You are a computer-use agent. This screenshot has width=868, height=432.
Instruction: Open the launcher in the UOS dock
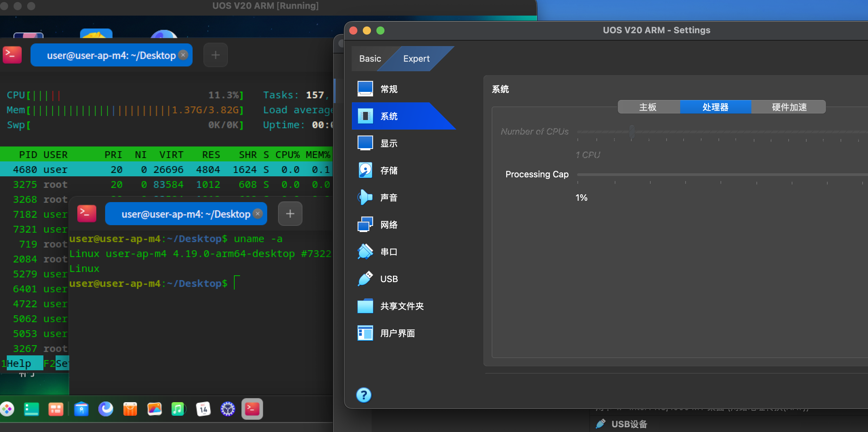point(7,409)
